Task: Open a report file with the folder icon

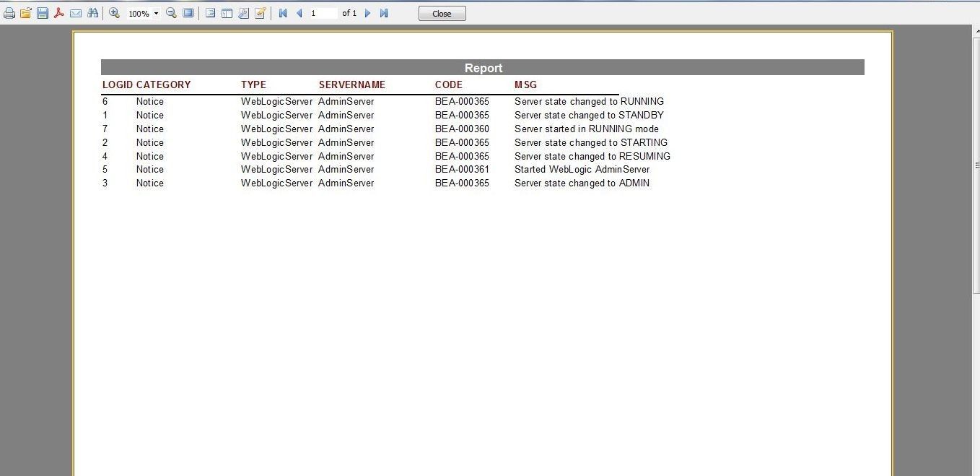Action: (x=26, y=13)
